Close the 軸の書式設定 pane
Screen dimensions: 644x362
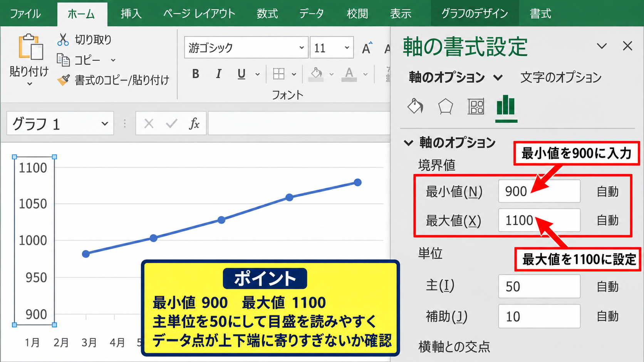pyautogui.click(x=627, y=46)
